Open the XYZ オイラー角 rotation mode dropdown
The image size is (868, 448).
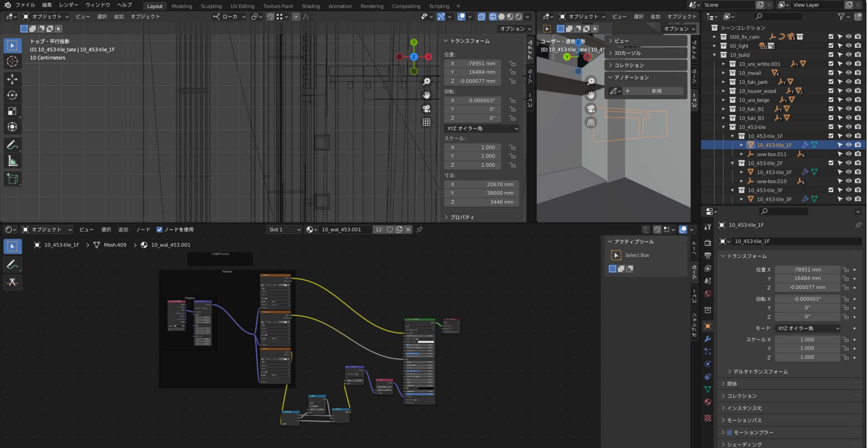pos(481,129)
